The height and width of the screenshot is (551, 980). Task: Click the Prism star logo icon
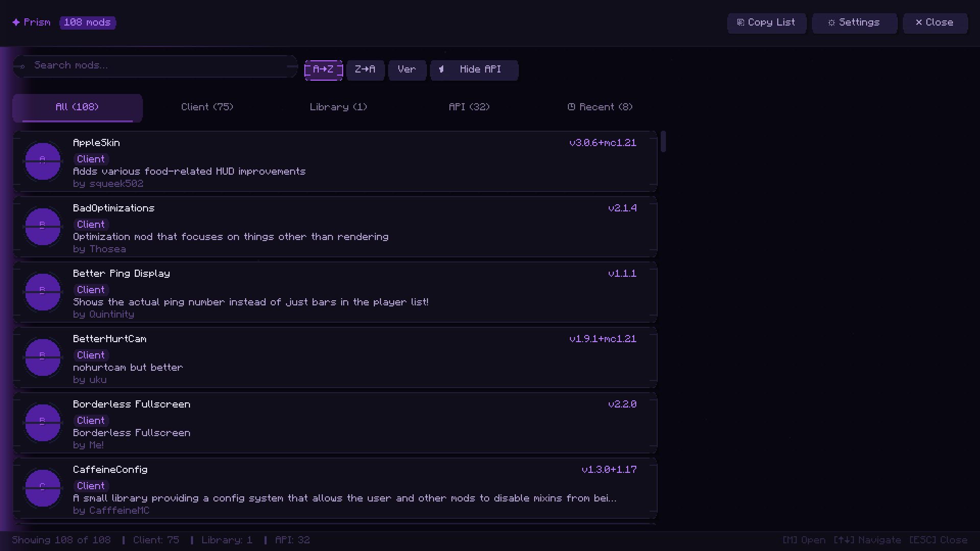coord(16,22)
